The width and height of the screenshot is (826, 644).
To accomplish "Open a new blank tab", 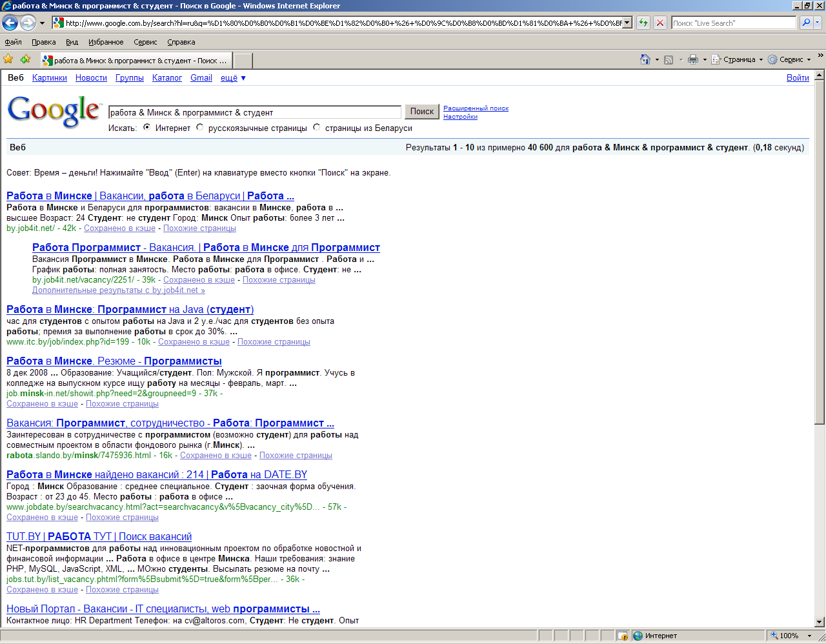I will (x=243, y=61).
